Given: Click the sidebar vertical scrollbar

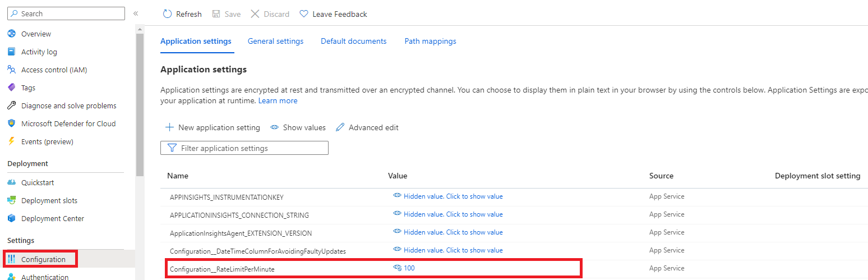Looking at the screenshot, I should 140,104.
